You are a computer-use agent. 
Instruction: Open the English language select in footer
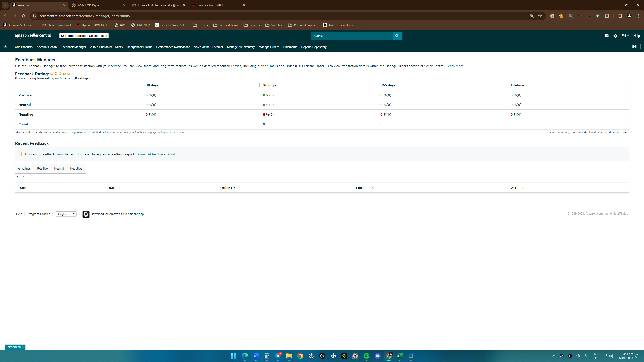click(66, 214)
